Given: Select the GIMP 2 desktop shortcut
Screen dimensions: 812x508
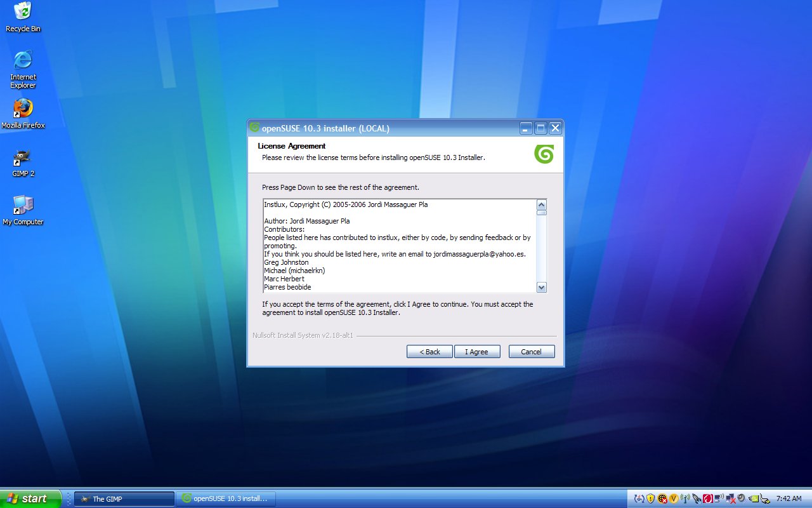Looking at the screenshot, I should 23,163.
